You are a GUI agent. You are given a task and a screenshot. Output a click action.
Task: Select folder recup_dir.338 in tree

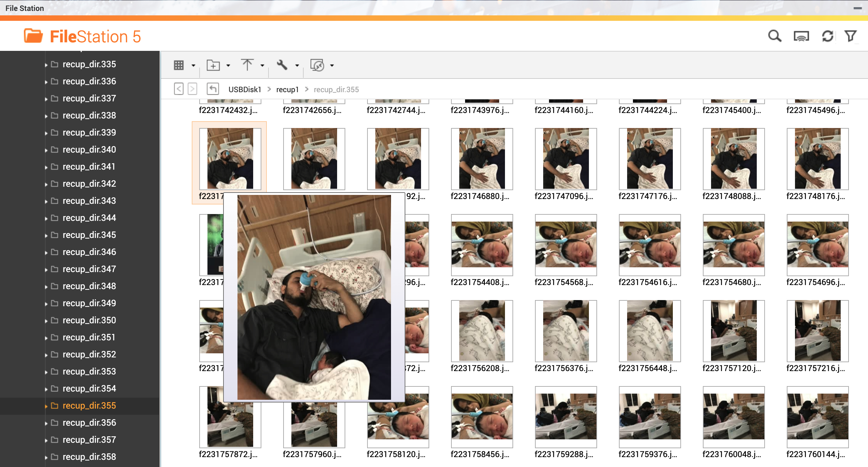[89, 115]
